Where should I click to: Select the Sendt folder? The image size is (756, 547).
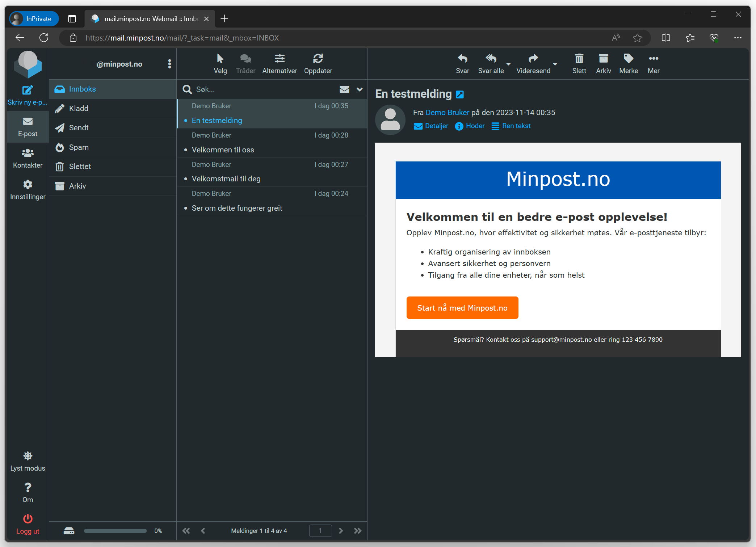click(79, 128)
